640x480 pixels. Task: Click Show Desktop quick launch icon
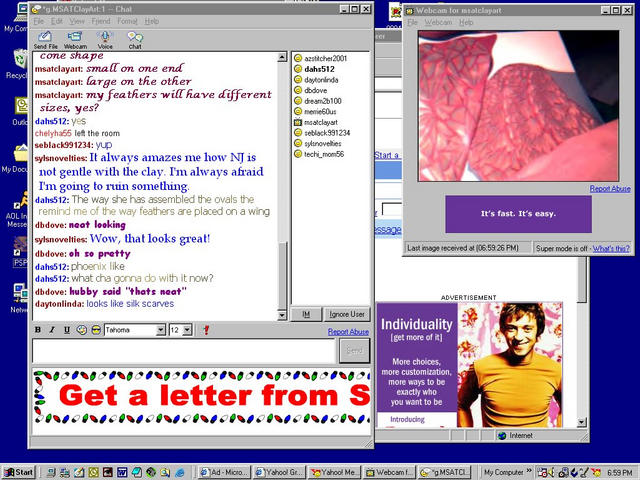[x=79, y=472]
